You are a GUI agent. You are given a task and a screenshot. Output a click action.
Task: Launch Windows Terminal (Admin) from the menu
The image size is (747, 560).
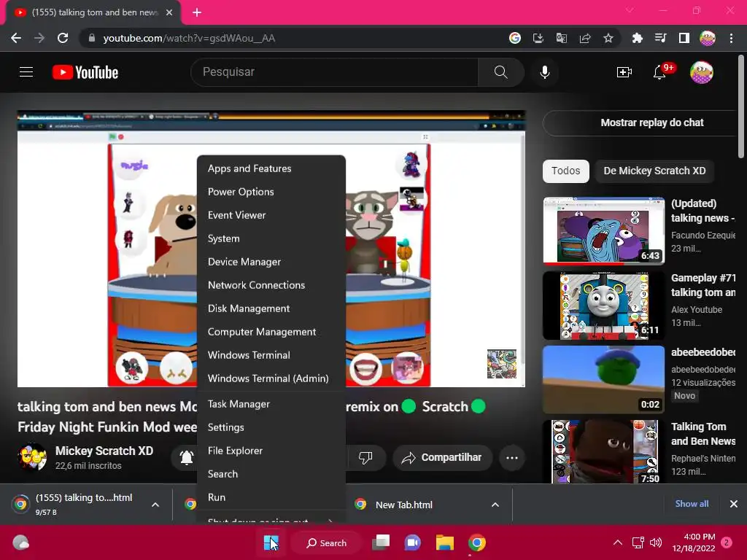point(271,378)
